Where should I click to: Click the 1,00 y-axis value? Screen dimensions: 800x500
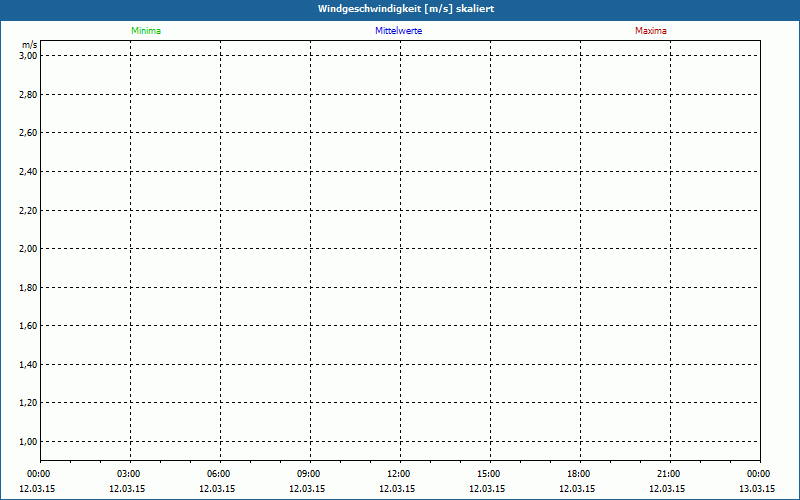tap(28, 441)
